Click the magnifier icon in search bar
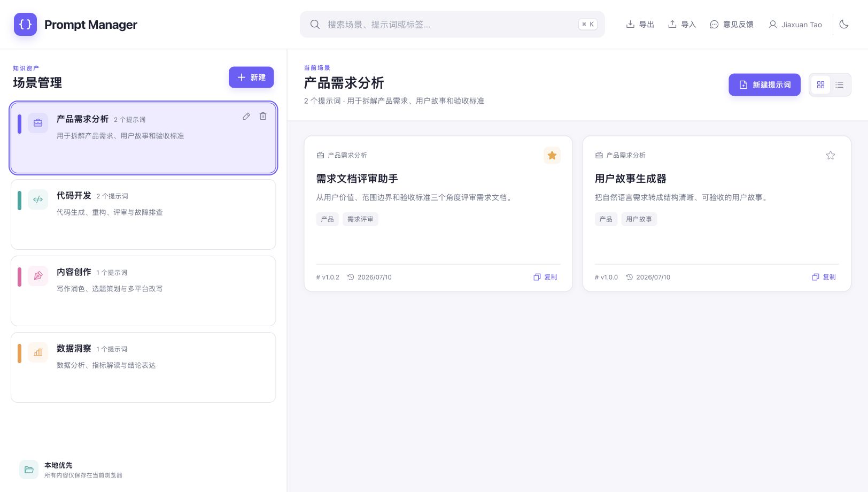The width and height of the screenshot is (868, 492). click(315, 24)
